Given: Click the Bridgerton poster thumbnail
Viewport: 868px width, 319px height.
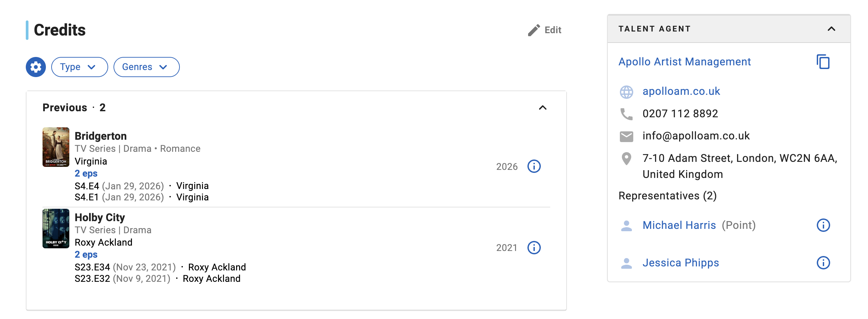Looking at the screenshot, I should [x=56, y=147].
